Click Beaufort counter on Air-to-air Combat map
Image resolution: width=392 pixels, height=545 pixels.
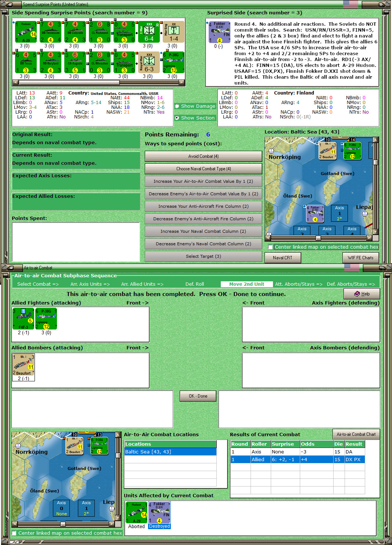75,446
